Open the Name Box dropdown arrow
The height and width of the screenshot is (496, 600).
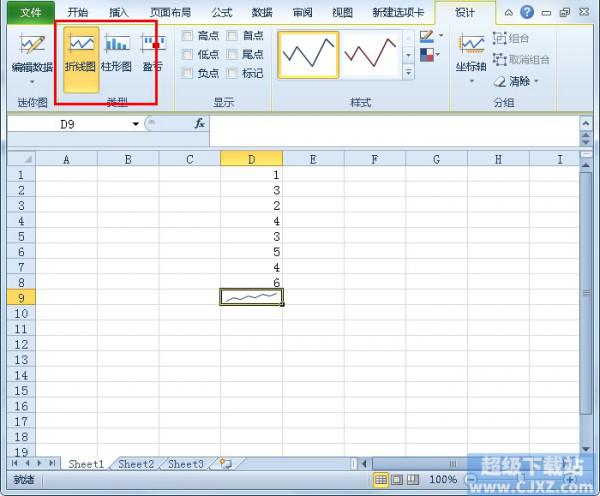click(136, 124)
